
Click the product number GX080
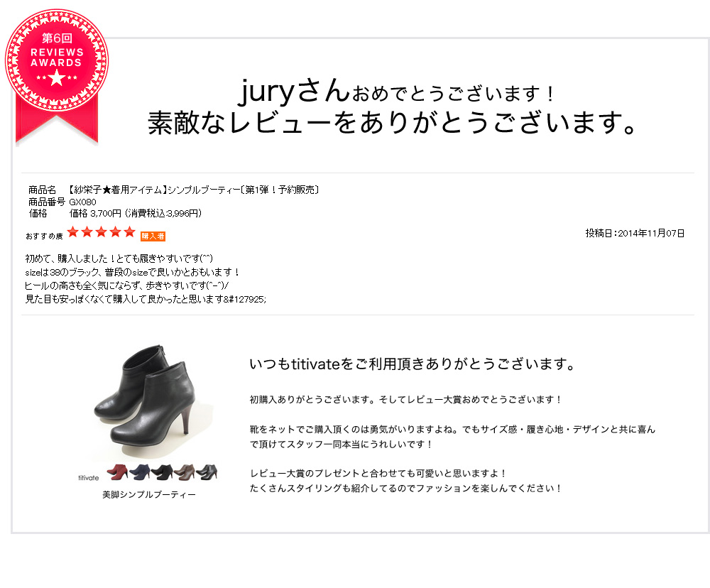point(82,202)
